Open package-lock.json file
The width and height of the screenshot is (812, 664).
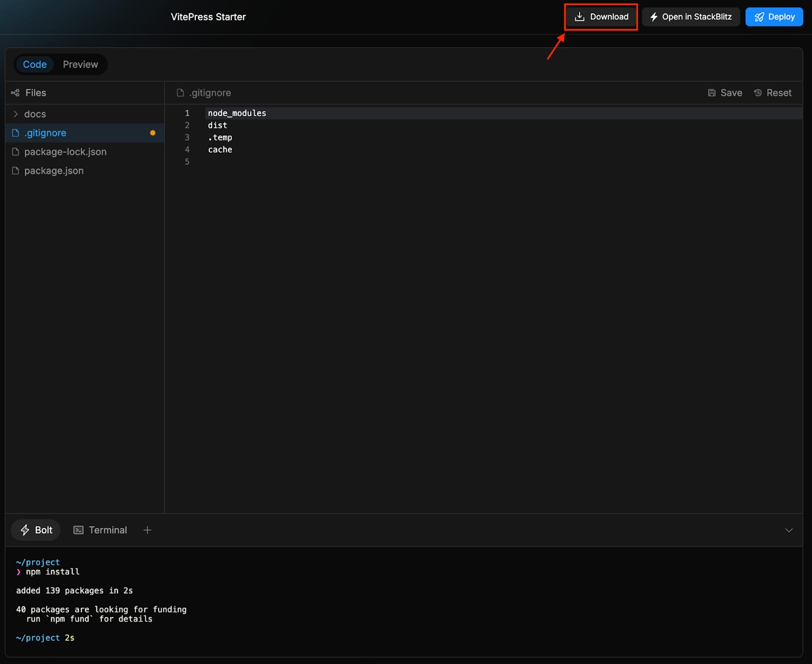pos(65,152)
